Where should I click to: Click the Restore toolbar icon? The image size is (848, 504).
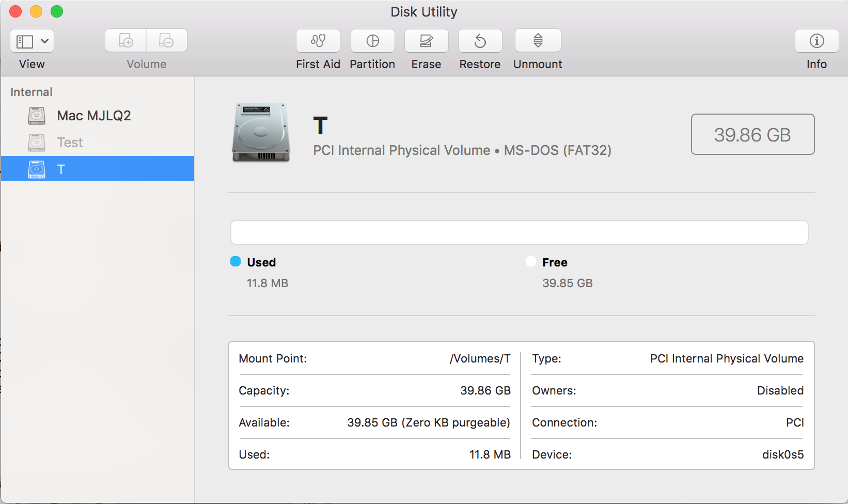(x=480, y=41)
